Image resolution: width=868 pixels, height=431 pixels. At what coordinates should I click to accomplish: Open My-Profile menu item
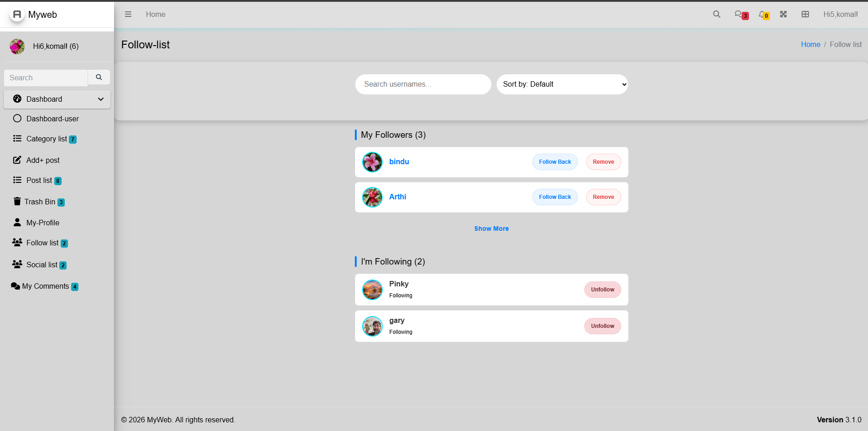(x=57, y=223)
